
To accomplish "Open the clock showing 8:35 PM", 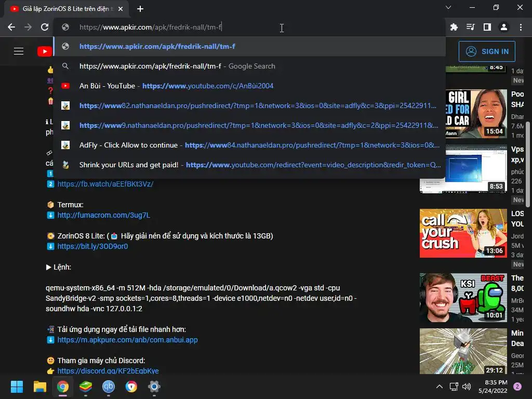I will (493, 387).
